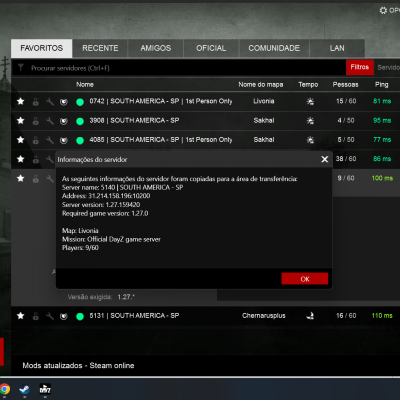Click the red Filtros button

[x=360, y=67]
